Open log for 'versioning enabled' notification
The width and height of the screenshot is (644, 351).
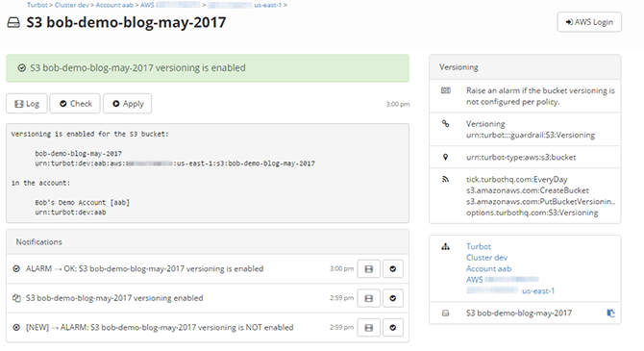pyautogui.click(x=369, y=298)
